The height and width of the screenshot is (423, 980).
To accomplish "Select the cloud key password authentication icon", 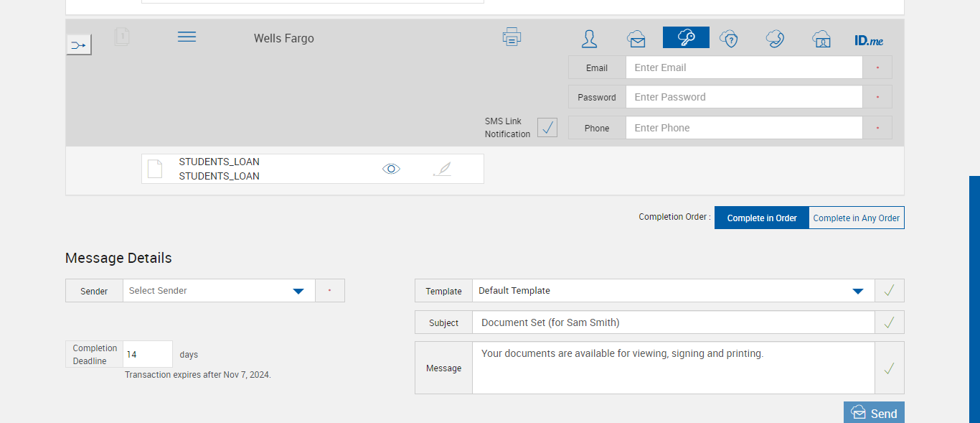I will pyautogui.click(x=686, y=37).
